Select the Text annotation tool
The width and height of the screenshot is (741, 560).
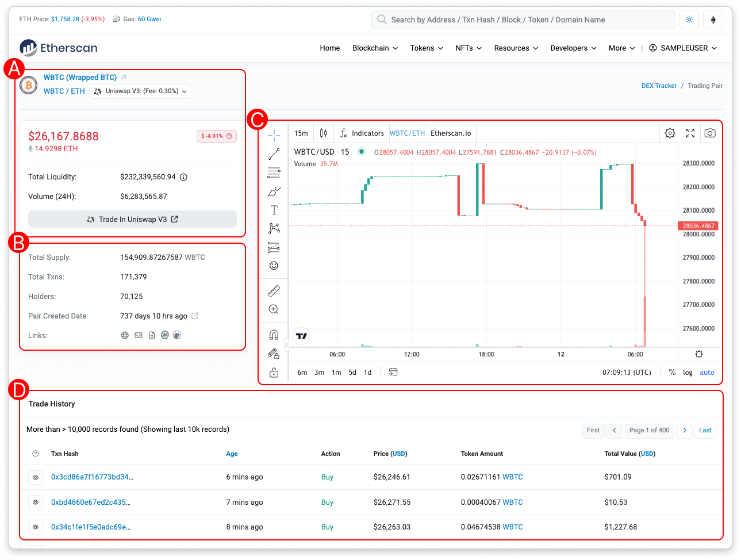pyautogui.click(x=274, y=210)
